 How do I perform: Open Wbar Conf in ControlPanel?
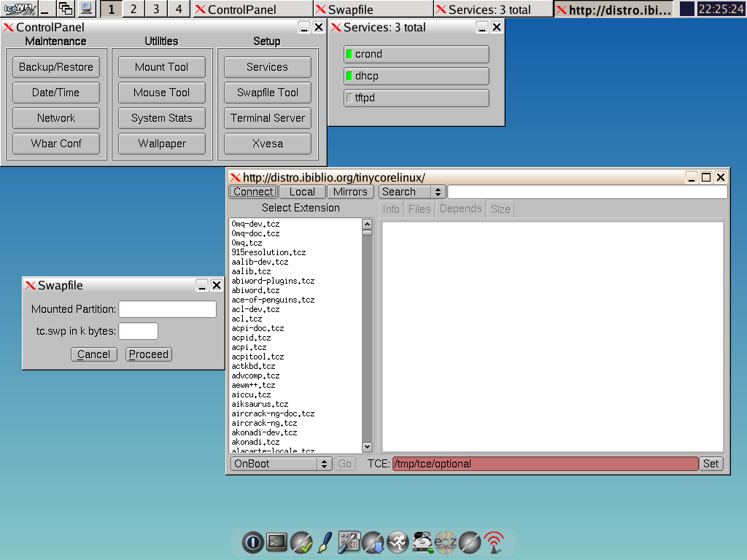56,144
